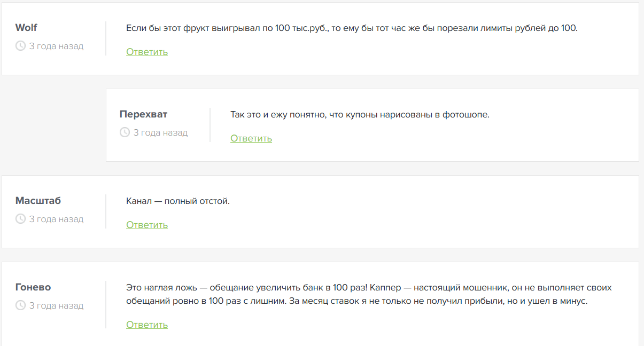Screen dimensions: 644x346
Task: Click the clock icon under Масштаб's name
Action: [21, 219]
